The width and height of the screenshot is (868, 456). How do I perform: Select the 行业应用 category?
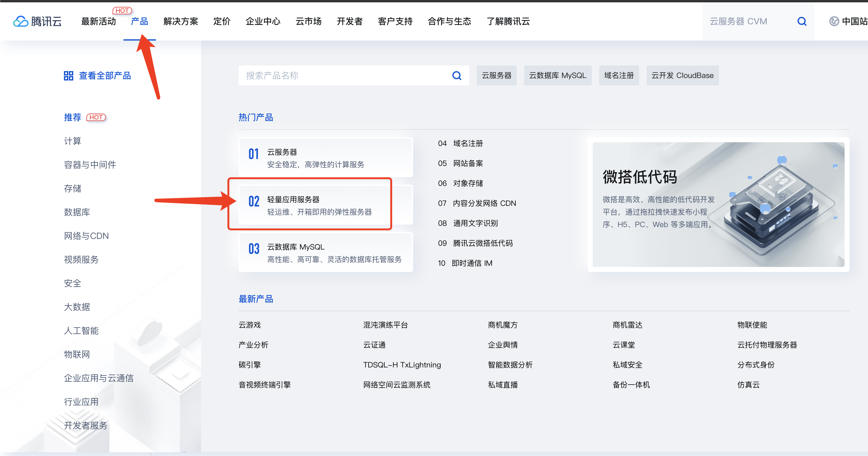click(x=81, y=402)
